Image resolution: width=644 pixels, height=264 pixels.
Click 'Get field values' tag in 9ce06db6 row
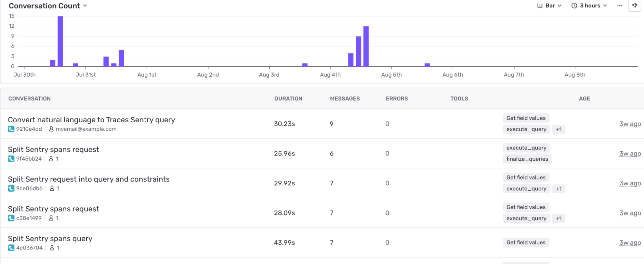(x=526, y=177)
